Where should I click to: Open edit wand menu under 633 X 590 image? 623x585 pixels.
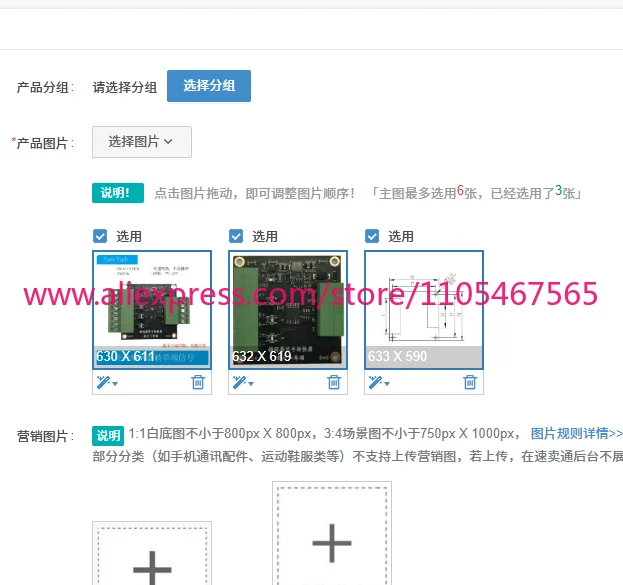[379, 383]
